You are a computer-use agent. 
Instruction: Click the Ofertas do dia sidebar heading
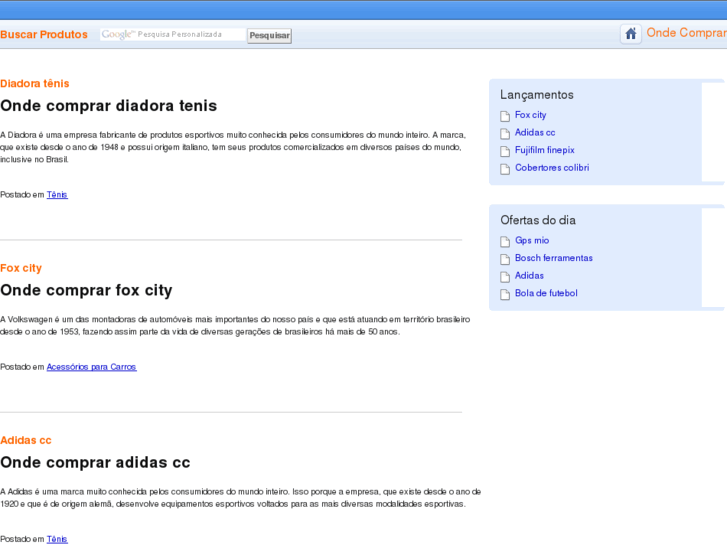538,220
